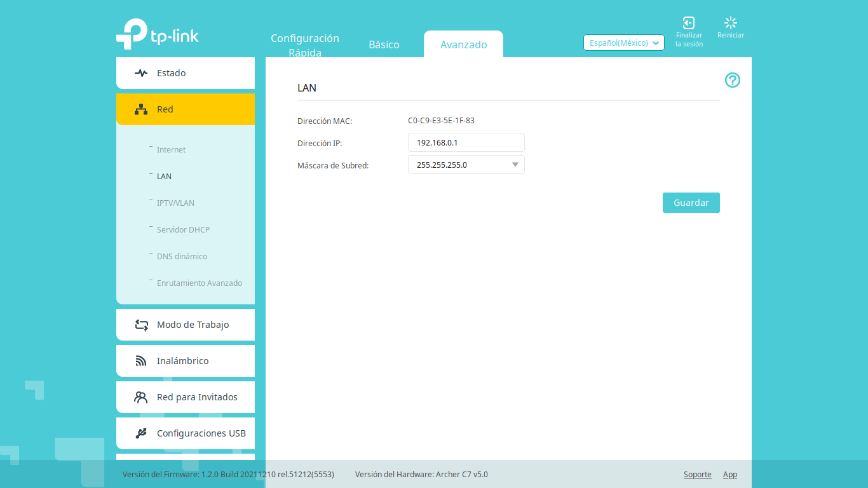
Task: Click the tp-link logo
Action: click(158, 34)
